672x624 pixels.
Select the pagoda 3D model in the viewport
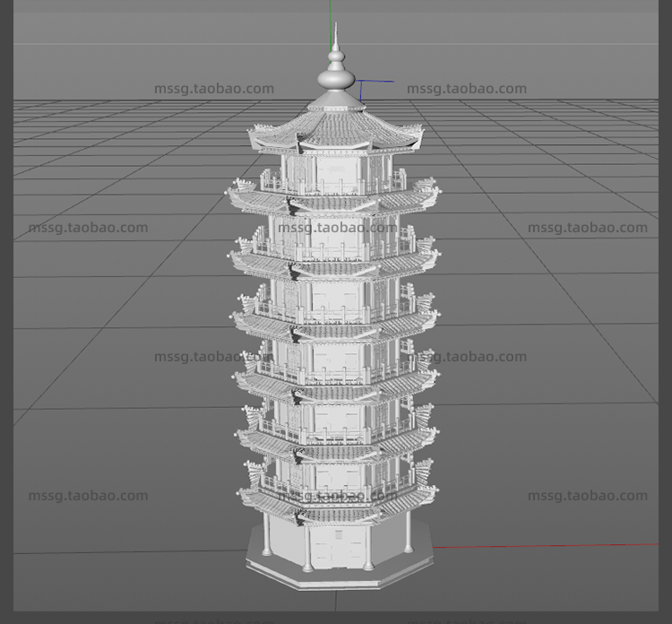pyautogui.click(x=335, y=308)
